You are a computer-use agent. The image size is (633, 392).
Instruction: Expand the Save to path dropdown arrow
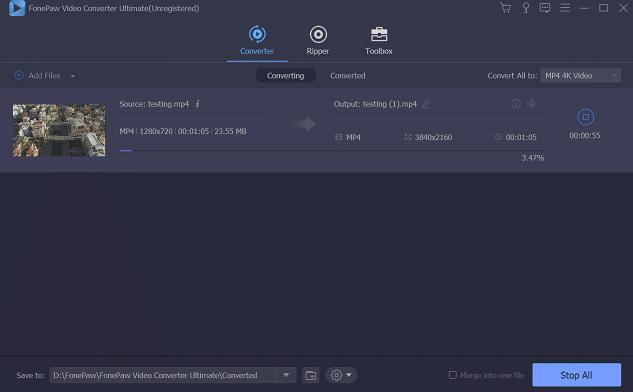(286, 375)
